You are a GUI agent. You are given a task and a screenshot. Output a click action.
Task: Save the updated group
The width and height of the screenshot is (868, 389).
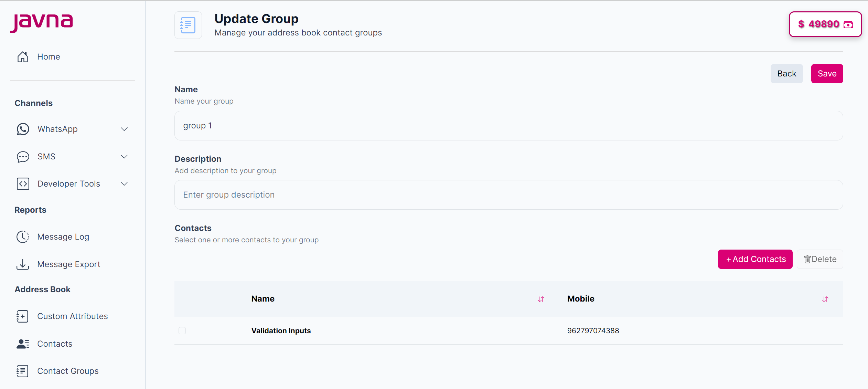(x=827, y=73)
